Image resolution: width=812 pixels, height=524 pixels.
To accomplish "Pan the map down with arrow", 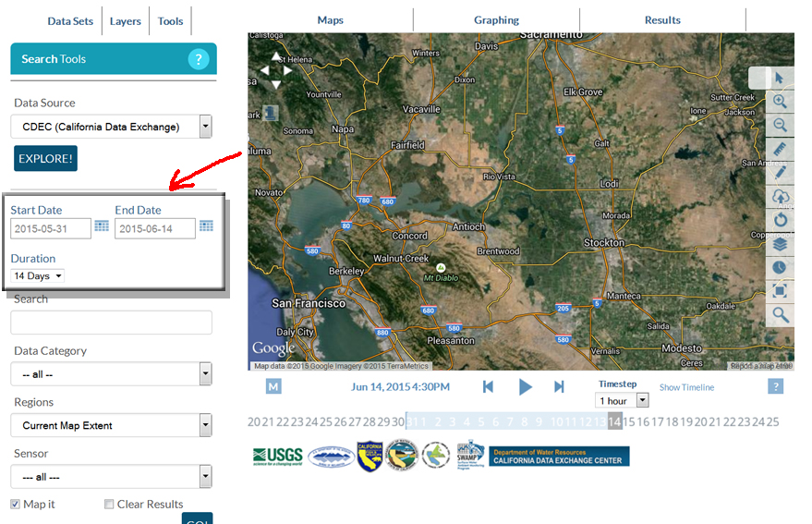I will pos(276,84).
